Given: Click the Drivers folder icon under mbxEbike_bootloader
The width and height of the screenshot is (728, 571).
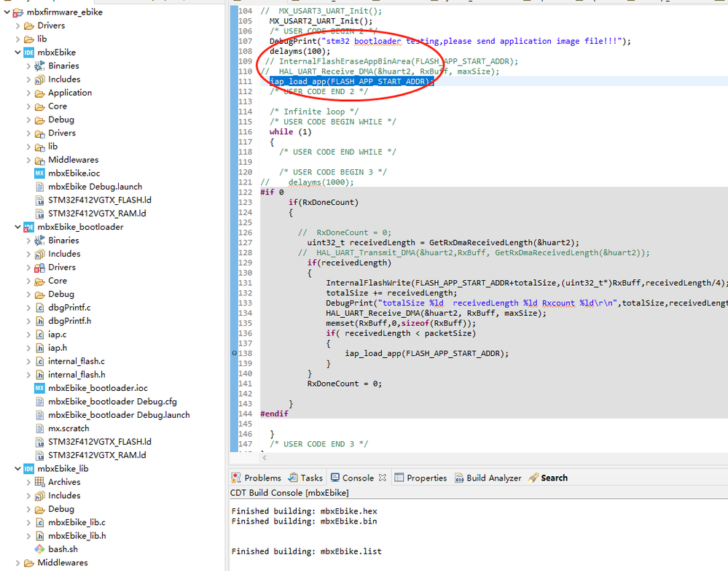Looking at the screenshot, I should pyautogui.click(x=39, y=268).
